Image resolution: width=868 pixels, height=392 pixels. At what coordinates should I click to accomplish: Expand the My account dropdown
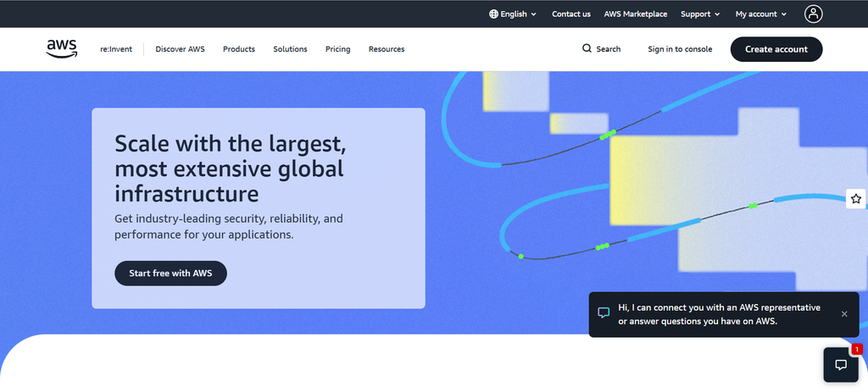point(761,14)
